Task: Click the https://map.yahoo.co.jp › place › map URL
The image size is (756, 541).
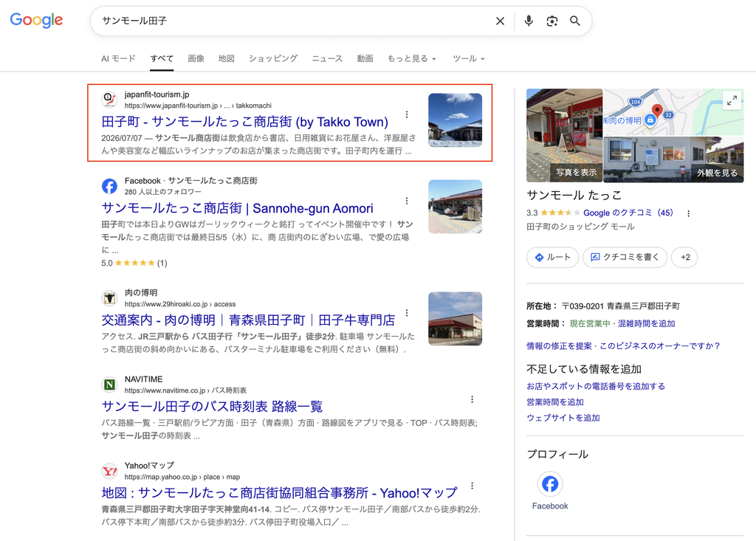Action: point(182,477)
